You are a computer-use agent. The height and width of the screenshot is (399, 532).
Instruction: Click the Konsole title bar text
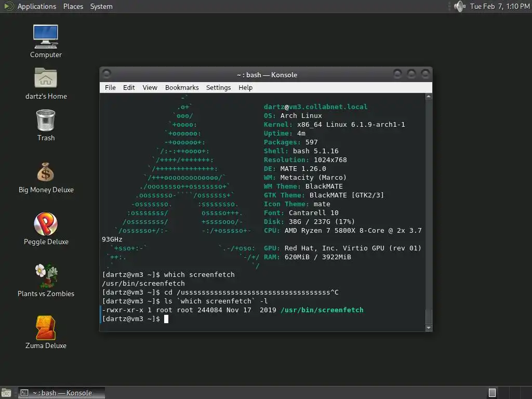tap(267, 75)
